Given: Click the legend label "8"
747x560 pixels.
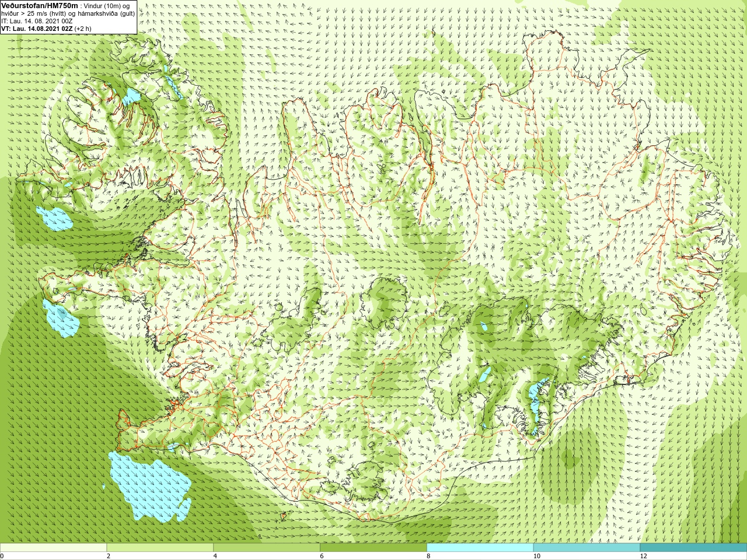Looking at the screenshot, I should point(428,556).
